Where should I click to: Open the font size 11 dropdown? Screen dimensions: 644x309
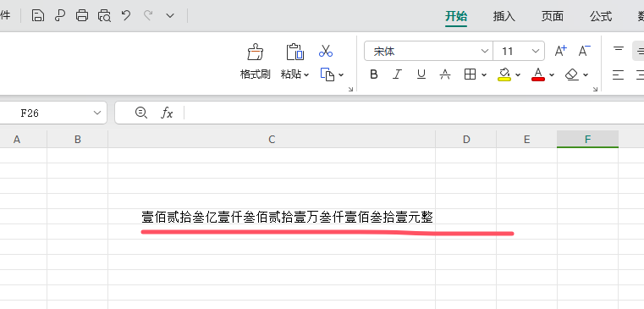coord(535,52)
